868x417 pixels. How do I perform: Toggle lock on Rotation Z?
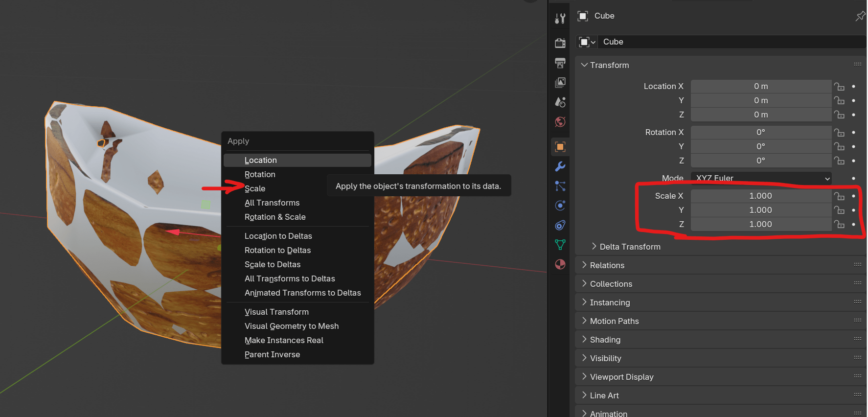839,161
